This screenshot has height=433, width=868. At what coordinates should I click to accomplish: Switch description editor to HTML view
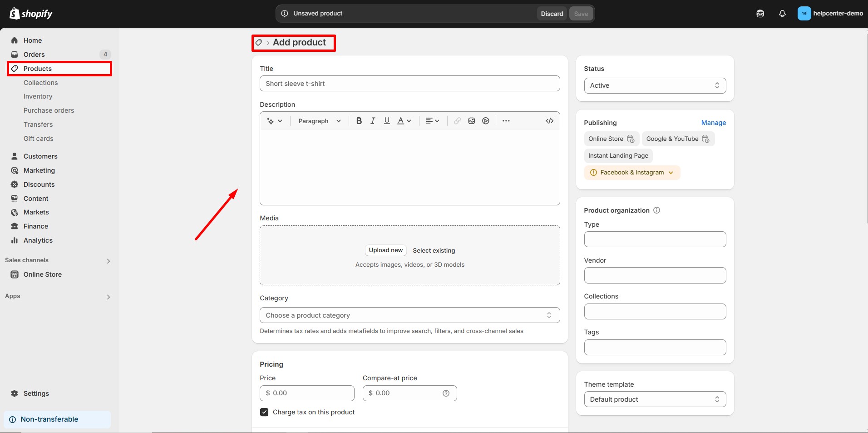[x=549, y=121]
